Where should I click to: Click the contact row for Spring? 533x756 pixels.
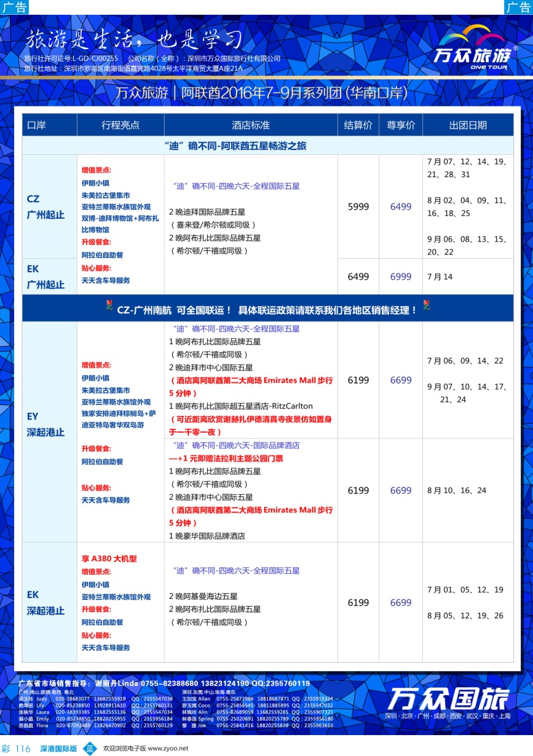click(x=258, y=719)
